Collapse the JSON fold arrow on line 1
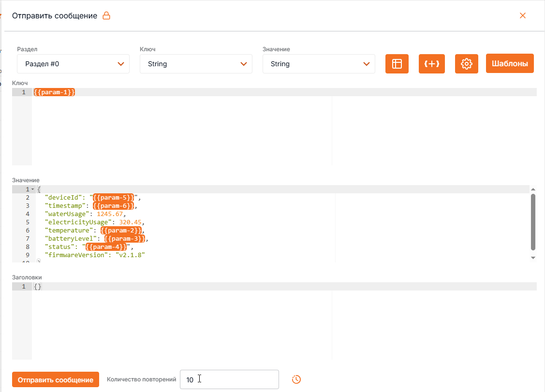 tap(33, 189)
